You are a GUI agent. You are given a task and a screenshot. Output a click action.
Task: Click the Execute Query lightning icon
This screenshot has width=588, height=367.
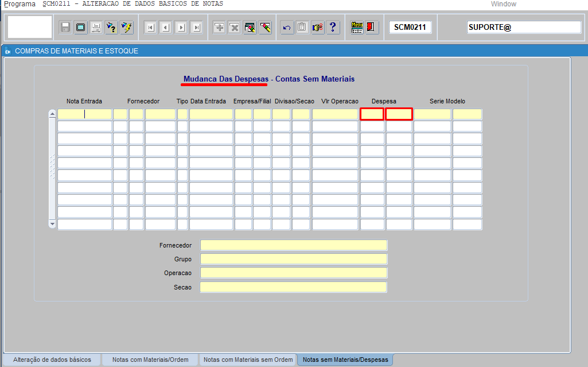click(x=127, y=28)
